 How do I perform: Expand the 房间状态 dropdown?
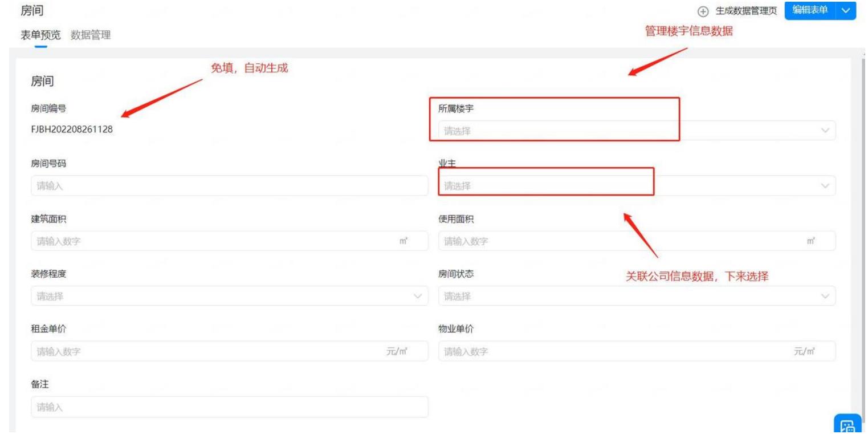coord(637,296)
